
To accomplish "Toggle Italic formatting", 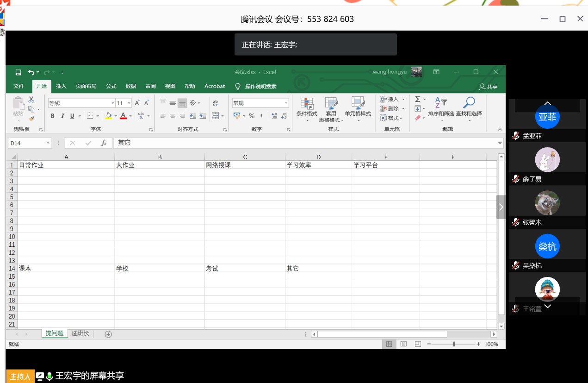I will click(x=62, y=116).
